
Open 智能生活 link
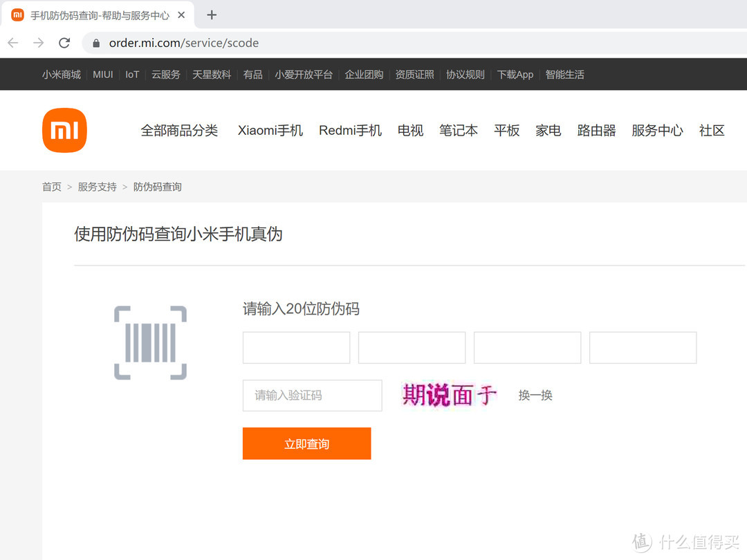[564, 75]
